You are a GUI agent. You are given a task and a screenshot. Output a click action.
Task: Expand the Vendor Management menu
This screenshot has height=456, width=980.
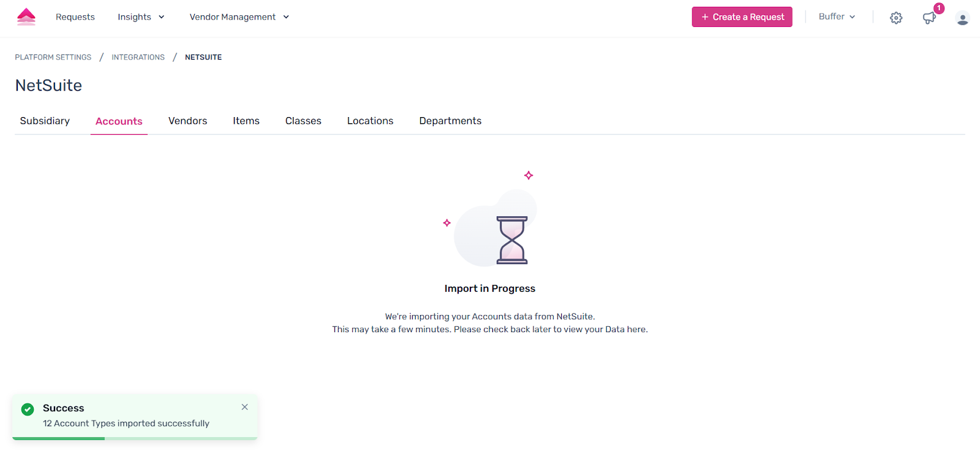click(x=239, y=17)
